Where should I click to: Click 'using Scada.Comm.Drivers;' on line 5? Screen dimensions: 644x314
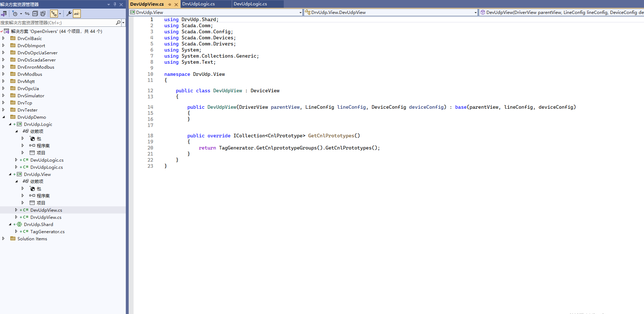click(200, 44)
